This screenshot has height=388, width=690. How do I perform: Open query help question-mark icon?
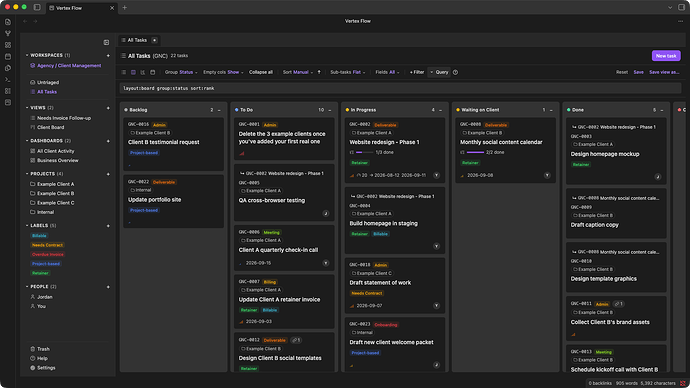click(x=455, y=72)
